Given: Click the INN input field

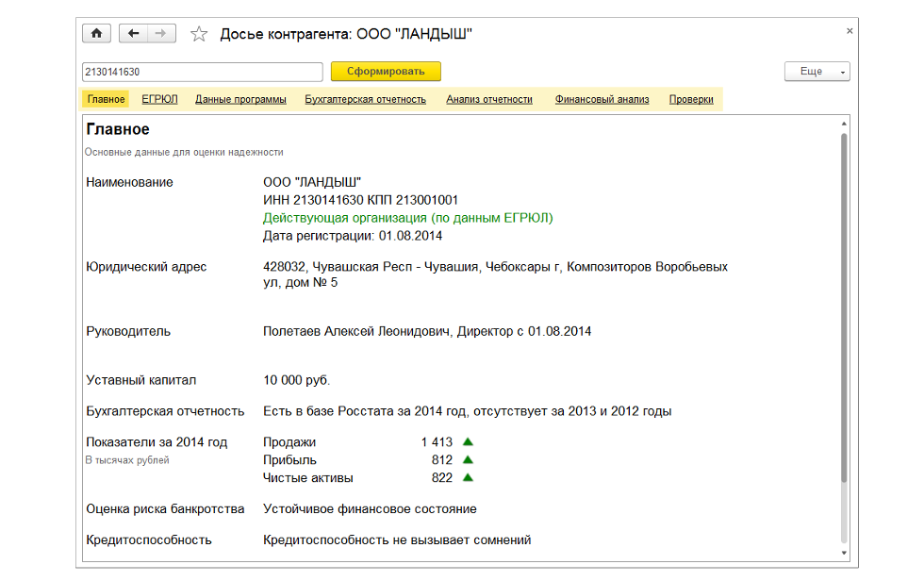Looking at the screenshot, I should coord(203,72).
